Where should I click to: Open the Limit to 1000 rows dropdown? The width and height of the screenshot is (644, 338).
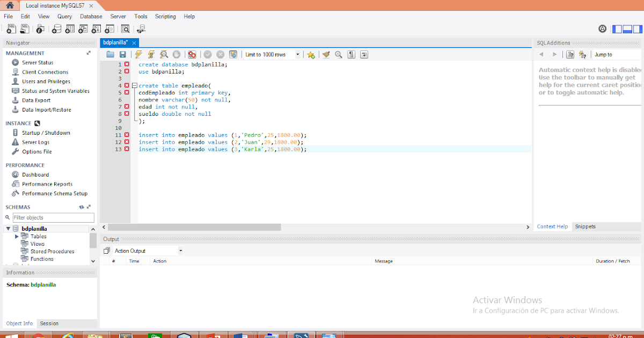pyautogui.click(x=298, y=54)
